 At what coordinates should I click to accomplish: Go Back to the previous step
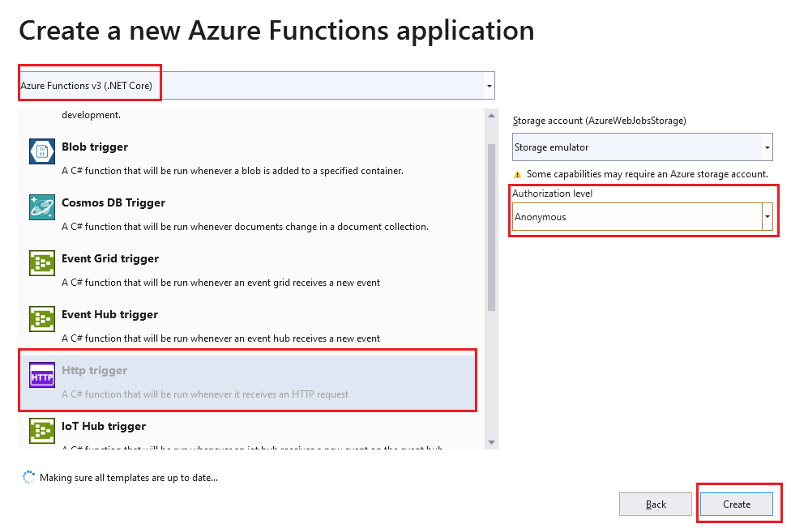pyautogui.click(x=656, y=504)
